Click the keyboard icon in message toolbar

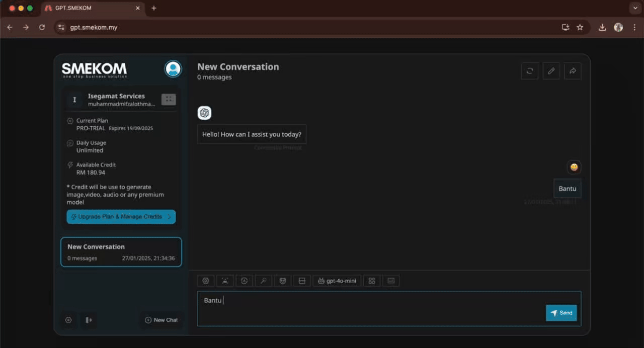click(391, 281)
